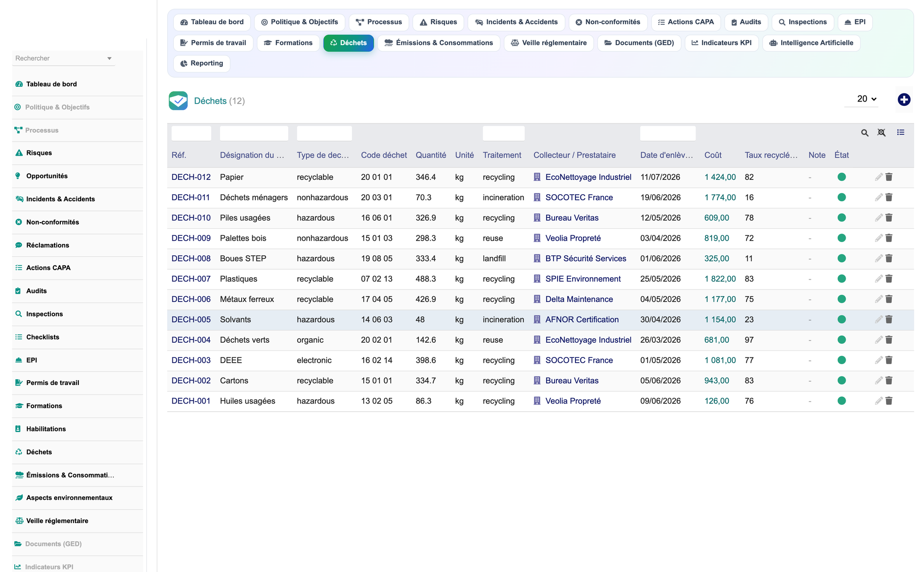
Task: Click the Réf. filter input field
Action: (191, 133)
